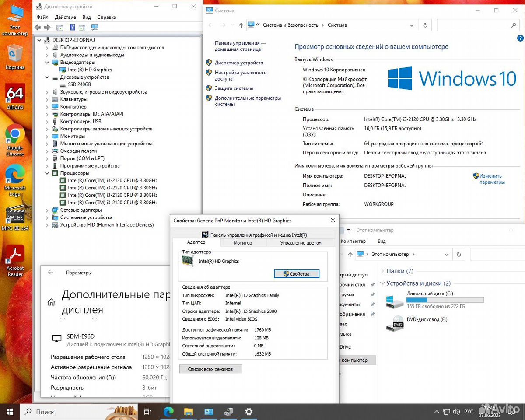The height and width of the screenshot is (420, 525).
Task: Click the back arrow in Параметры window
Action: (x=50, y=272)
